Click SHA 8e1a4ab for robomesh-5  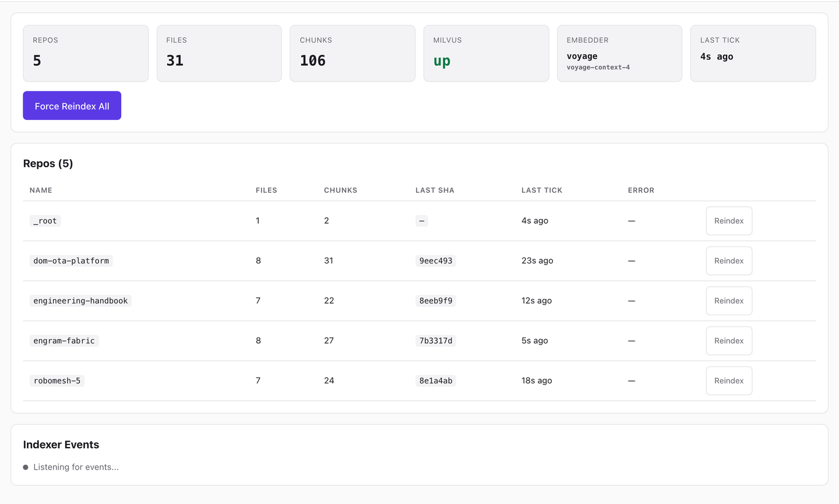(436, 380)
